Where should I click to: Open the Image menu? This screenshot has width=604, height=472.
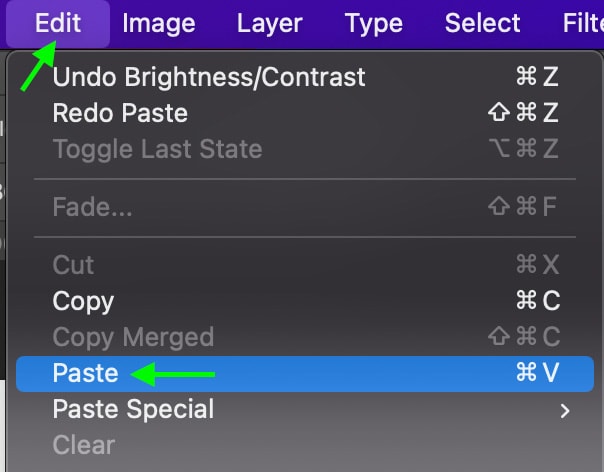pos(158,23)
